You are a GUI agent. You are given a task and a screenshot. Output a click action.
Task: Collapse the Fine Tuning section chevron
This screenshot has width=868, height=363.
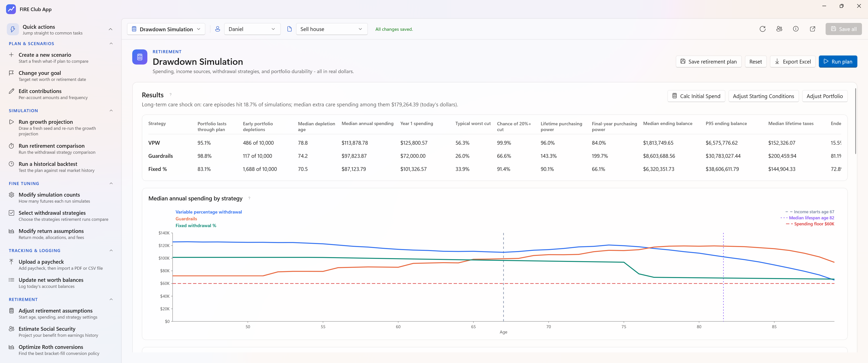coord(111,183)
